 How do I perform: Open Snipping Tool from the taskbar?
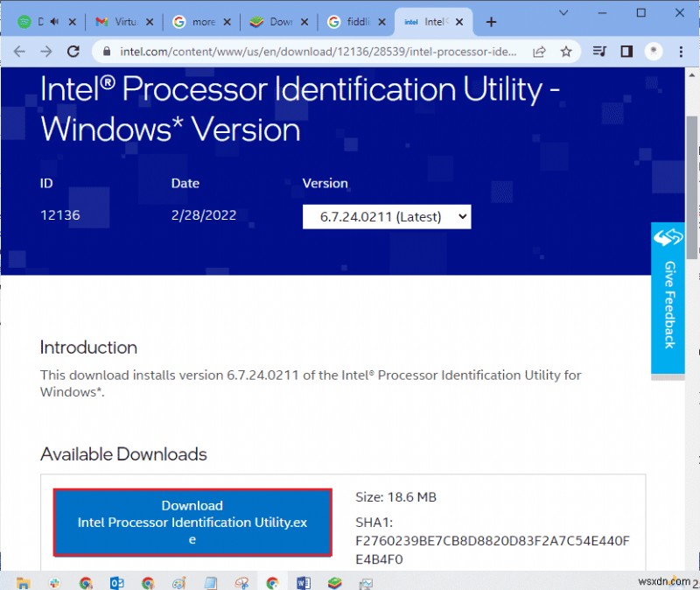(x=241, y=583)
